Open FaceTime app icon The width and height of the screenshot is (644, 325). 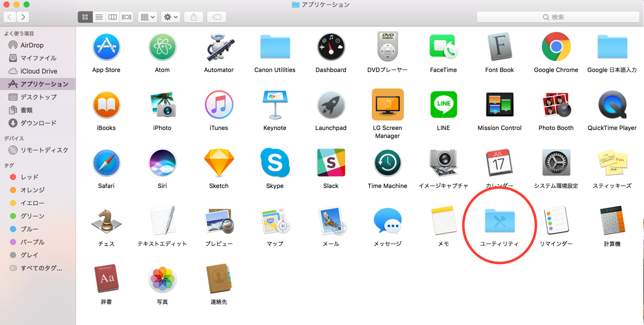coord(443,47)
